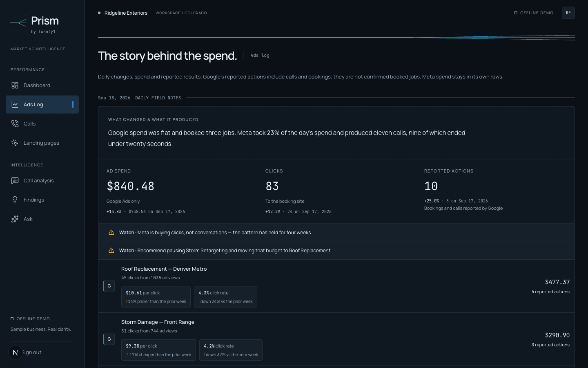Open Call analysis
588x368 pixels.
[42, 180]
